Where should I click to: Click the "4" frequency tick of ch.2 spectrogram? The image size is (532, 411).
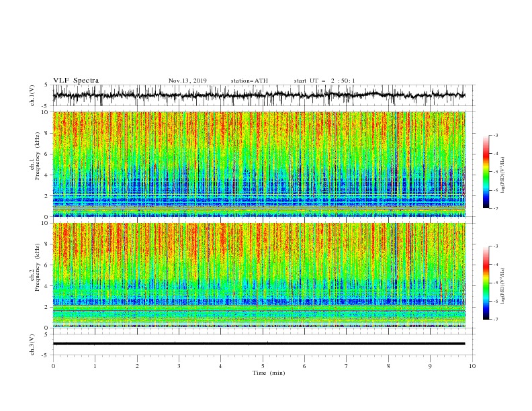(47, 286)
